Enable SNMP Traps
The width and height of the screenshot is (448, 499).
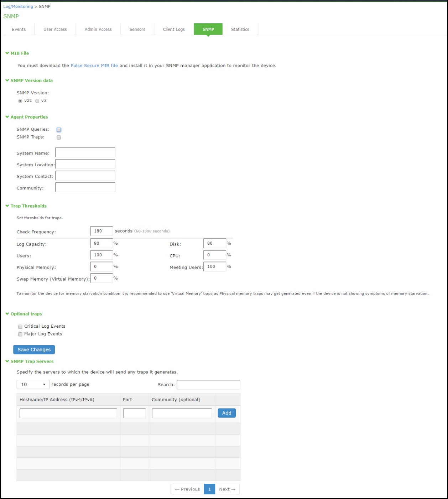click(x=59, y=137)
